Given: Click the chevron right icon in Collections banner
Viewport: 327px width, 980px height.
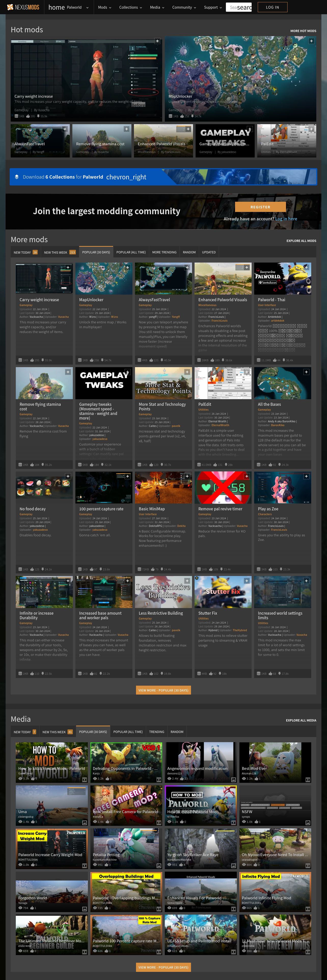Looking at the screenshot, I should coord(126,177).
